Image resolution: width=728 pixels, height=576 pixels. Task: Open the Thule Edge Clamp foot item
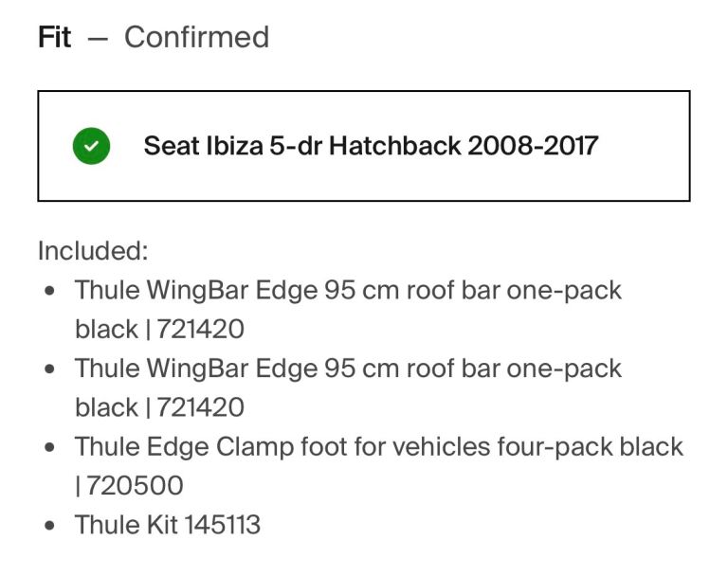(x=379, y=446)
